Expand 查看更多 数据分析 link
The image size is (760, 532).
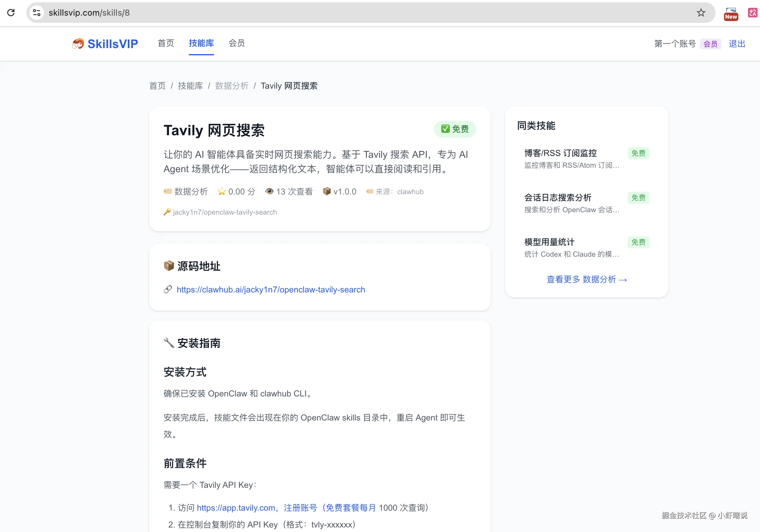pyautogui.click(x=586, y=279)
